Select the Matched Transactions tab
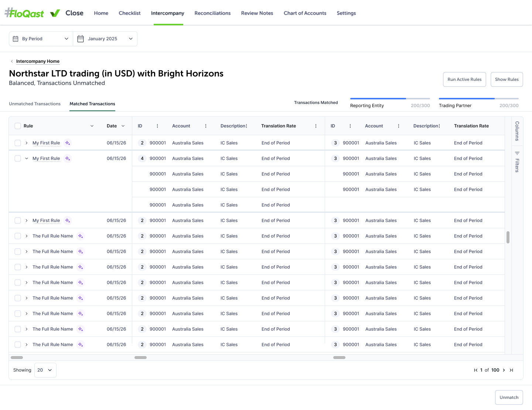This screenshot has height=410, width=532. pos(92,104)
